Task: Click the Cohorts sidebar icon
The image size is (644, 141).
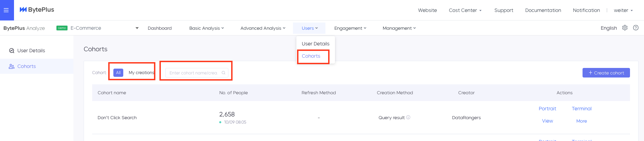Action: click(x=12, y=66)
